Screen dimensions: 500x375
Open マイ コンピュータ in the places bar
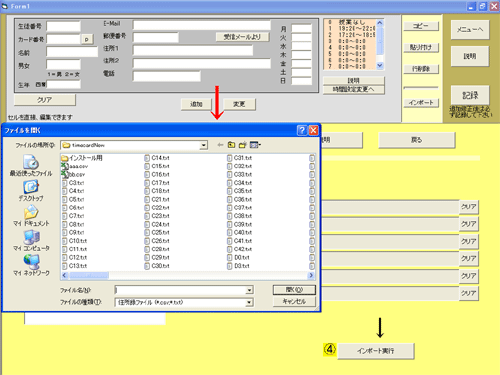31,241
